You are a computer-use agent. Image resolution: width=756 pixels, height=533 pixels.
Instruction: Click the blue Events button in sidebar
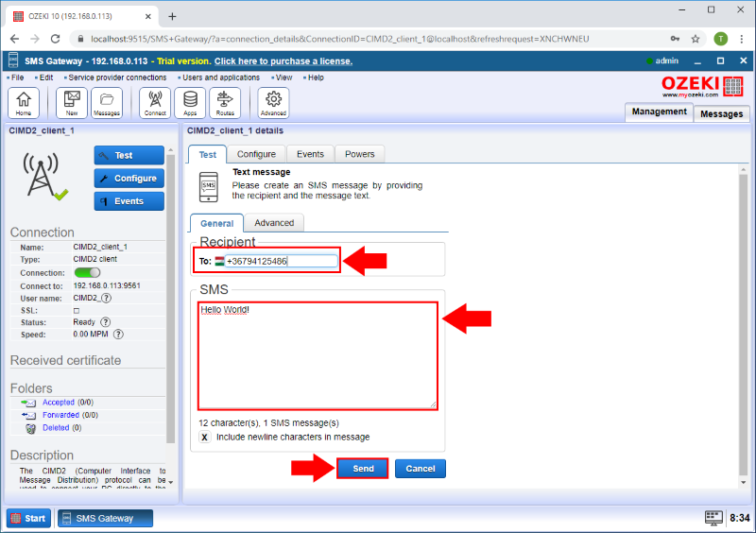pyautogui.click(x=129, y=201)
